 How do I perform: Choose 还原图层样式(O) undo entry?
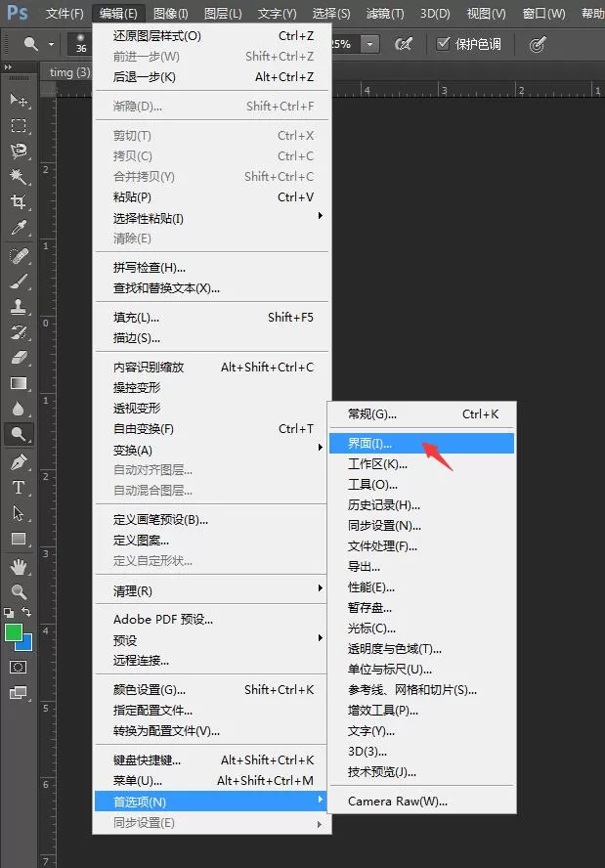212,36
